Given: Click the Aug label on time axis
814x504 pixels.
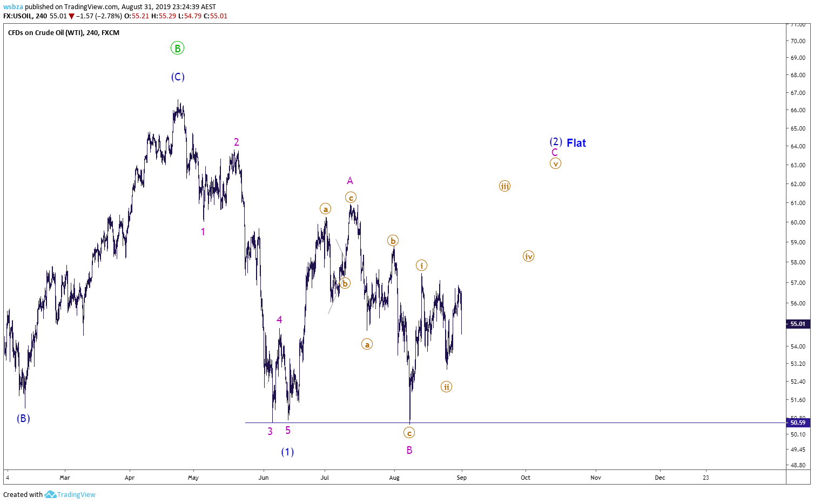Looking at the screenshot, I should (x=394, y=478).
